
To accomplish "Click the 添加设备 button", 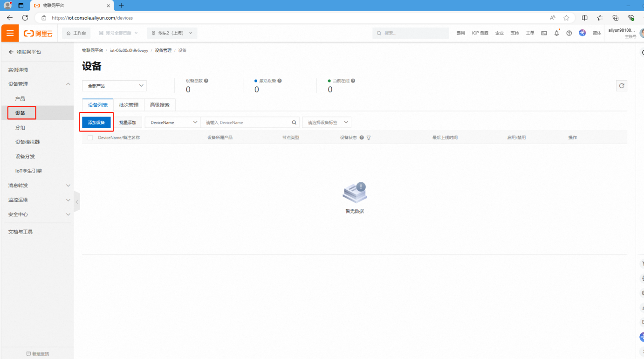I will pos(96,123).
